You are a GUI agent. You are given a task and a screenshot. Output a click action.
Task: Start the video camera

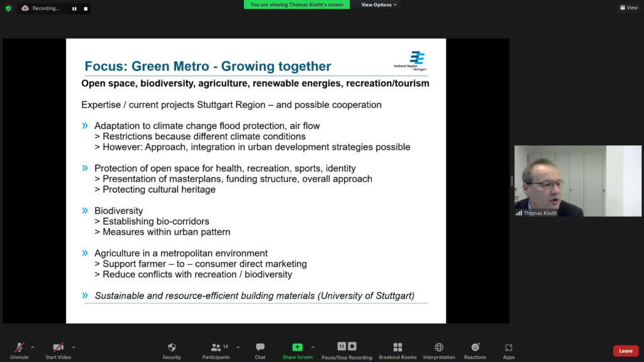(x=58, y=350)
